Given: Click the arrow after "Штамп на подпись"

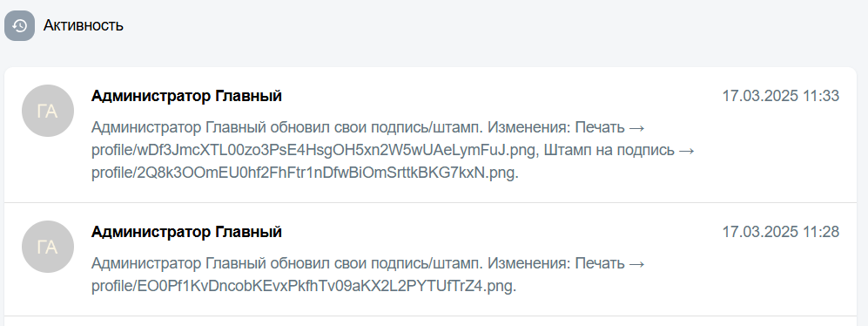Looking at the screenshot, I should click(x=687, y=151).
